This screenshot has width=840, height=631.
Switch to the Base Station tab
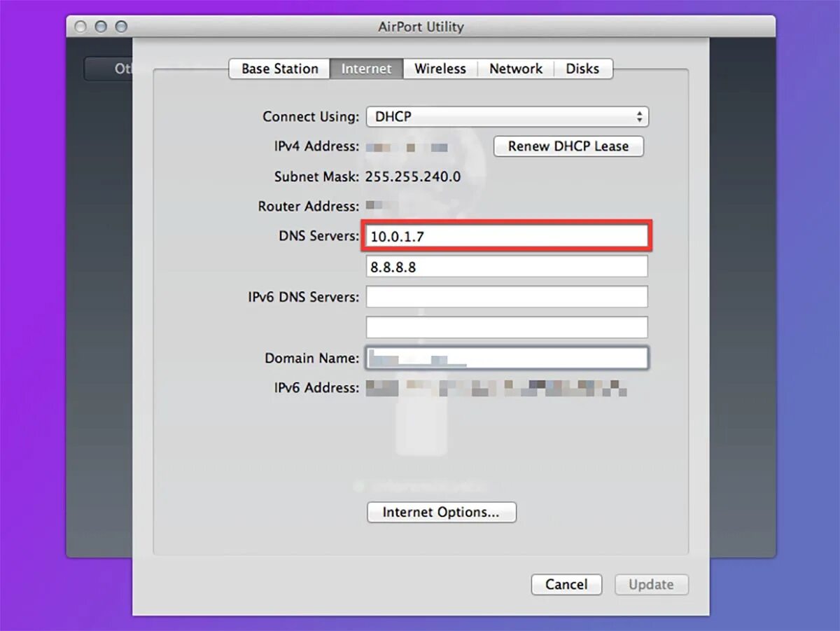[280, 69]
